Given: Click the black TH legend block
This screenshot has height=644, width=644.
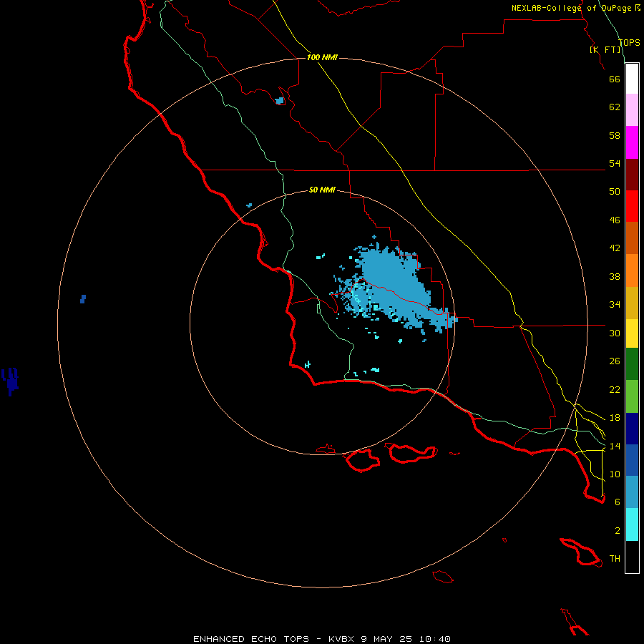Looking at the screenshot, I should click(632, 557).
